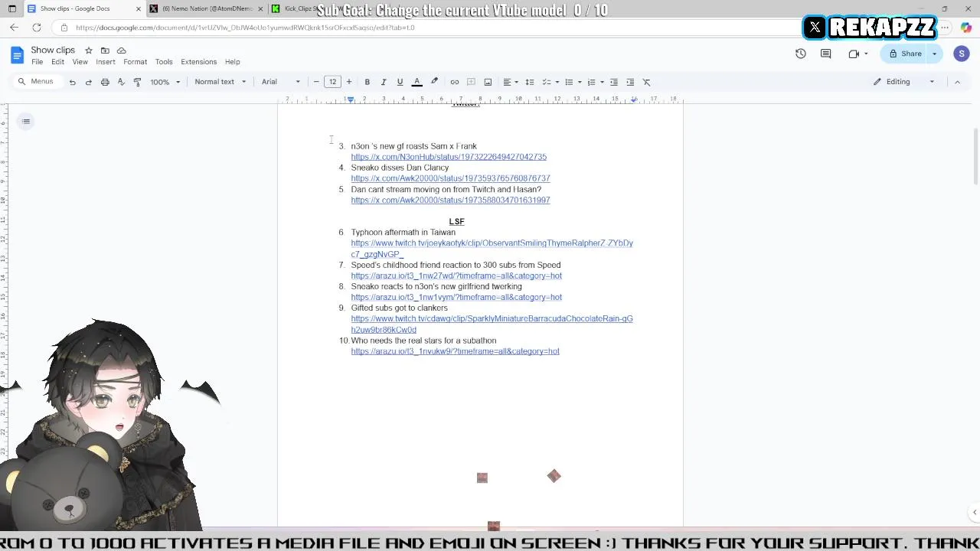Viewport: 980px width, 551px height.
Task: Redo the last action
Action: click(89, 82)
